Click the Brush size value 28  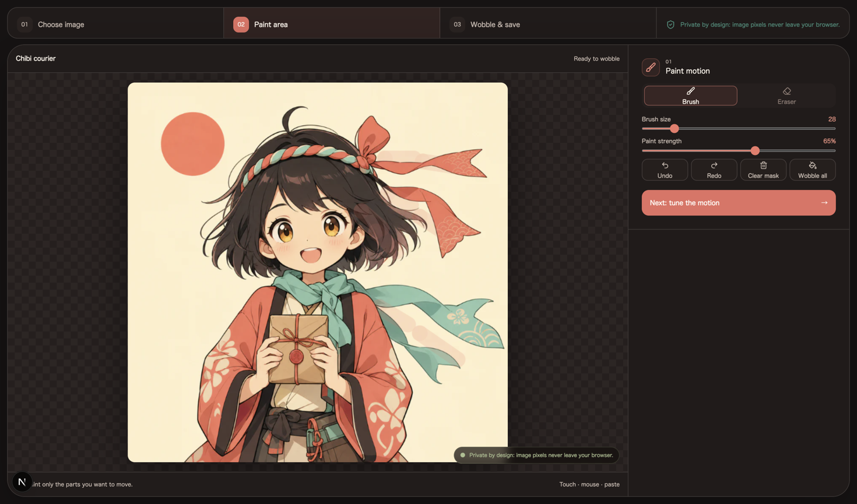pos(832,119)
